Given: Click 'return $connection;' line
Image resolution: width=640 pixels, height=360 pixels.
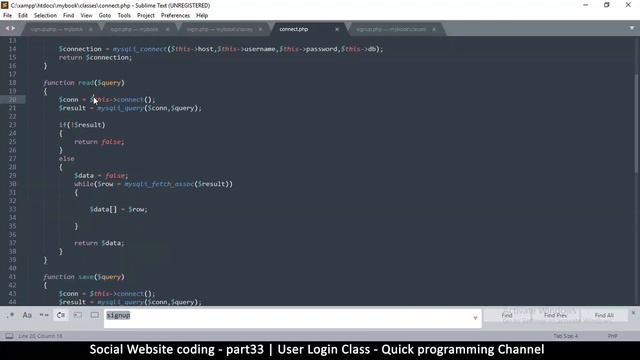Looking at the screenshot, I should click(x=95, y=58).
